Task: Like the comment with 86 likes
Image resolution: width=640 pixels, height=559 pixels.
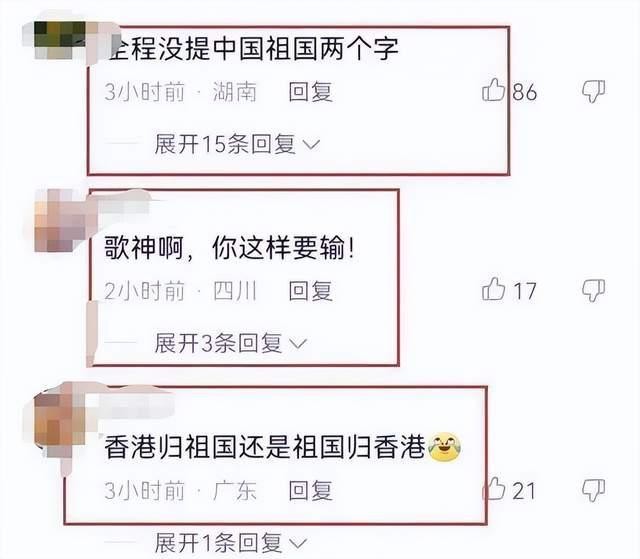Action: 493,90
